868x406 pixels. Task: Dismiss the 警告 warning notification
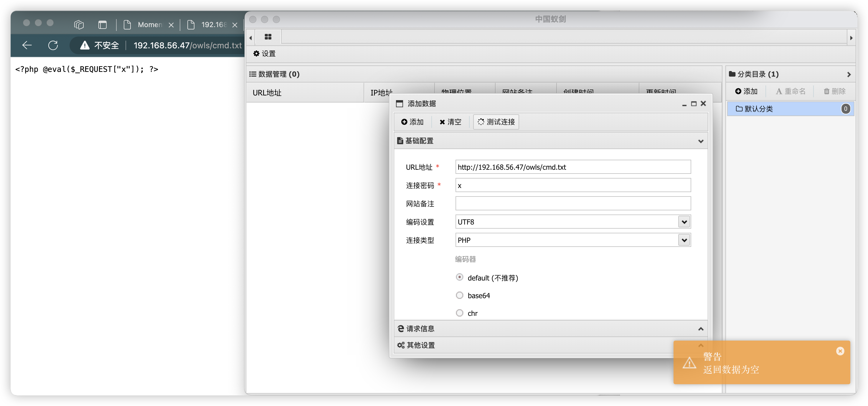coord(840,351)
